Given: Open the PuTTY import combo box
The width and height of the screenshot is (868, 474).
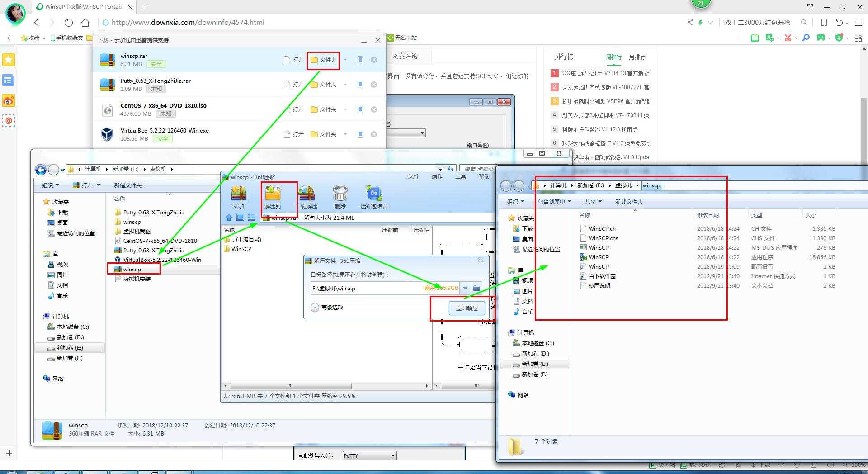Looking at the screenshot, I should (x=370, y=455).
